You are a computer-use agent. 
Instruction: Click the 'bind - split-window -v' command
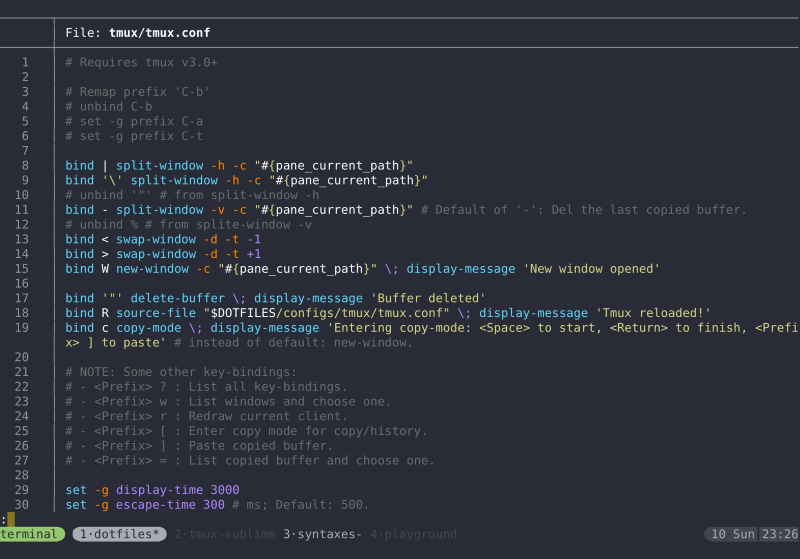coord(239,210)
